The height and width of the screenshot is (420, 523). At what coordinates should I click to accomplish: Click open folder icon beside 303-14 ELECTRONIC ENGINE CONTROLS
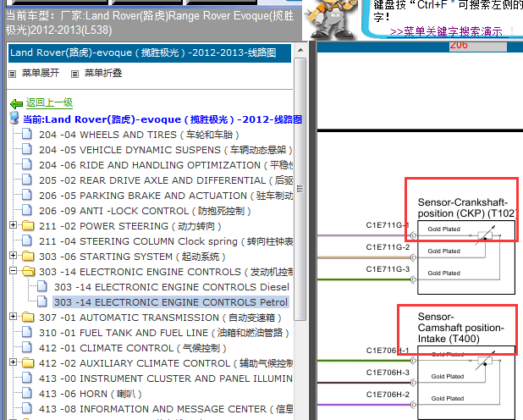click(29, 272)
